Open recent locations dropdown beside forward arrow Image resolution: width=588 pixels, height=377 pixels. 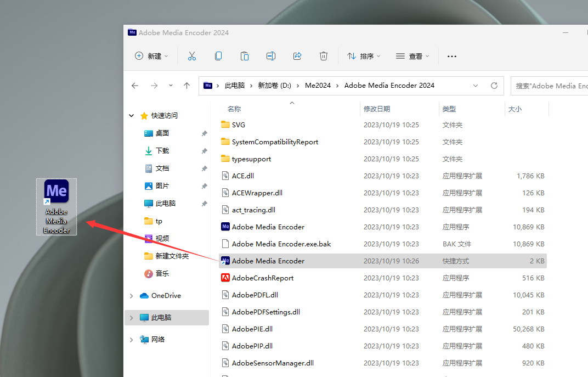[171, 86]
